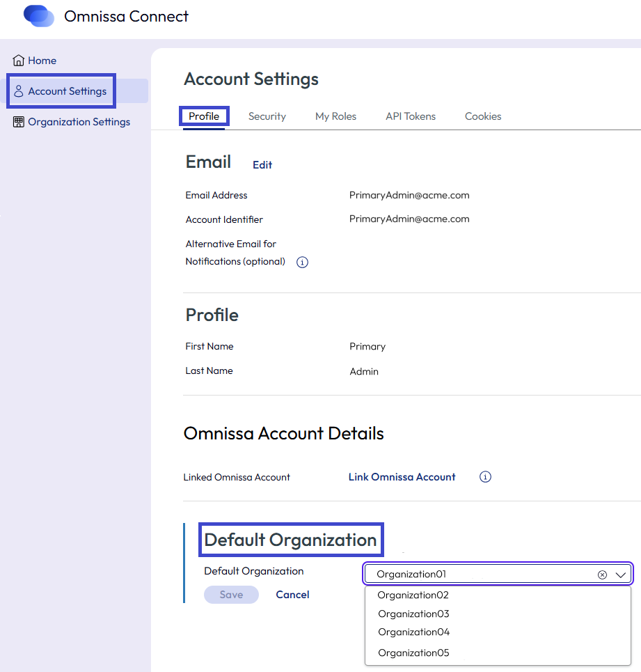The image size is (641, 672).
Task: Click the Link Omnissa Account link
Action: pyautogui.click(x=402, y=477)
